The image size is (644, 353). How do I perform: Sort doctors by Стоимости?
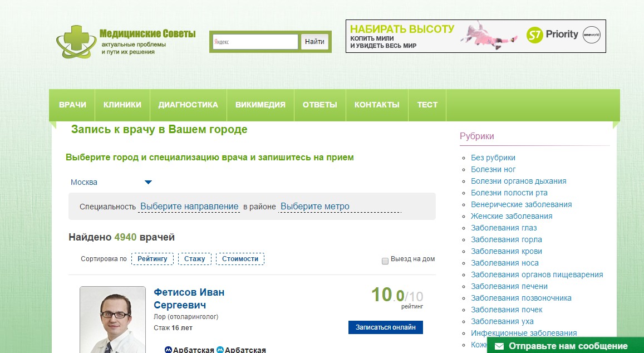click(x=240, y=259)
